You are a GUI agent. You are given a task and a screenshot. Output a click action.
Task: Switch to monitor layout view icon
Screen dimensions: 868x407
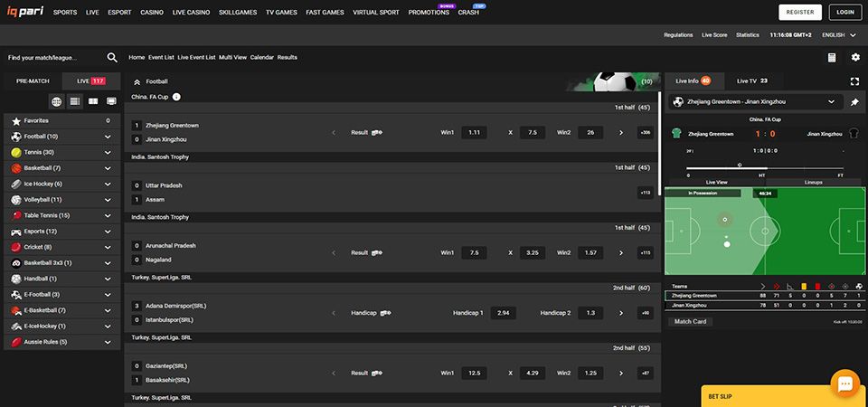click(111, 101)
